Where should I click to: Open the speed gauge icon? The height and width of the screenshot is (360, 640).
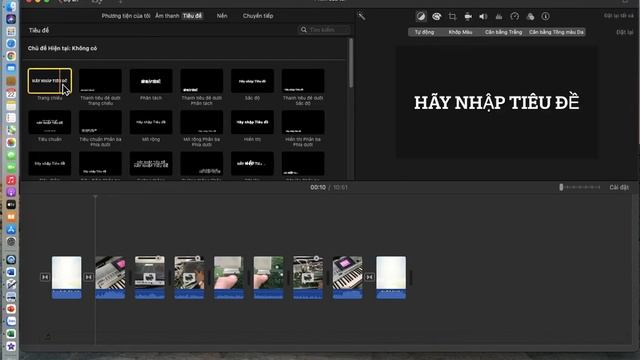pyautogui.click(x=515, y=16)
